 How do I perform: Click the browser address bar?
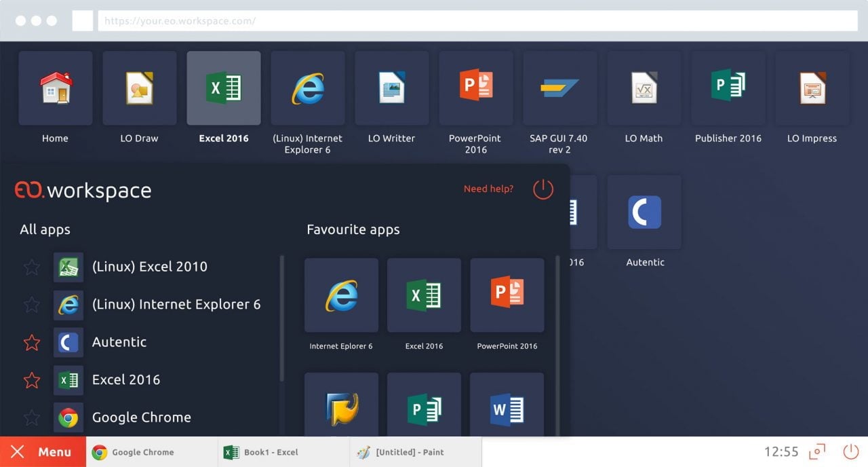pos(479,21)
